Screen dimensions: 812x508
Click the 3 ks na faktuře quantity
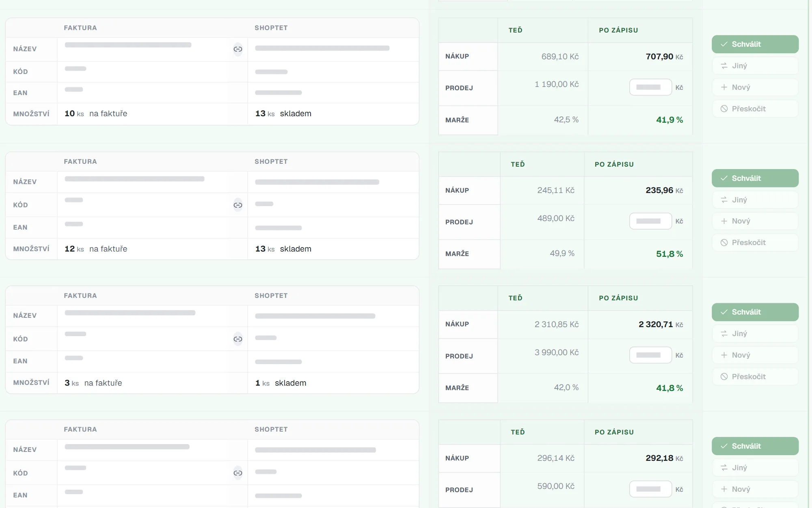click(x=93, y=383)
